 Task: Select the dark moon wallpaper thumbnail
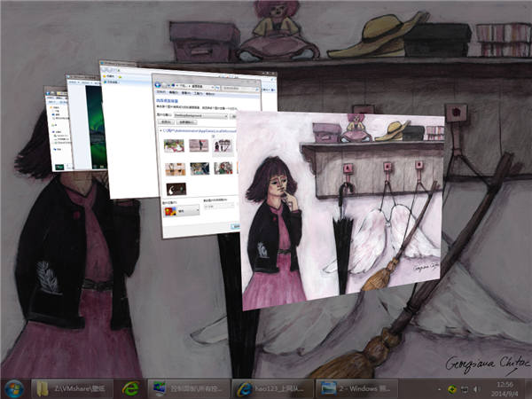[176, 189]
